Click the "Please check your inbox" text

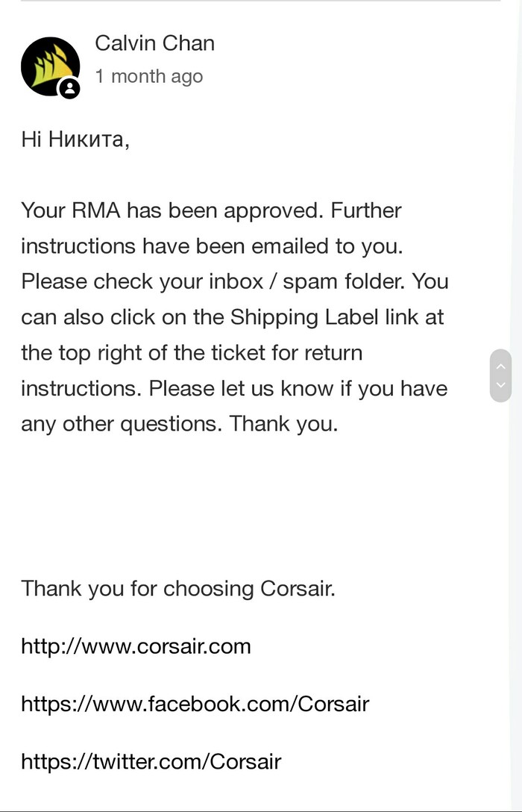point(142,281)
